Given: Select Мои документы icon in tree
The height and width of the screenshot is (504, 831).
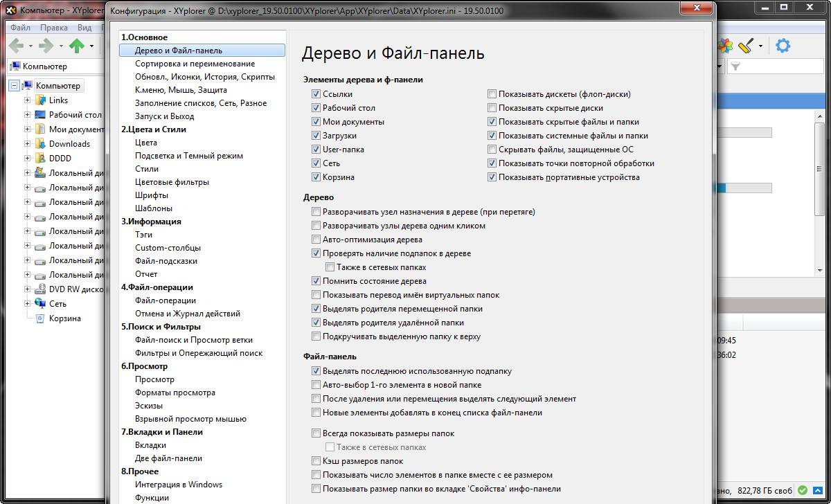Looking at the screenshot, I should click(41, 129).
